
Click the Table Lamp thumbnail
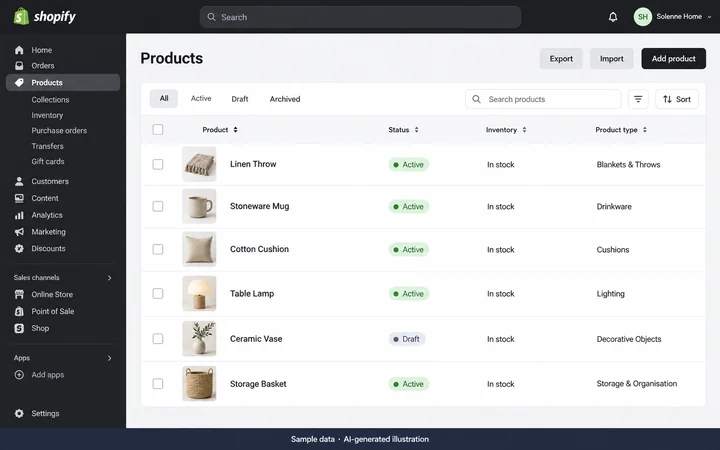(199, 293)
